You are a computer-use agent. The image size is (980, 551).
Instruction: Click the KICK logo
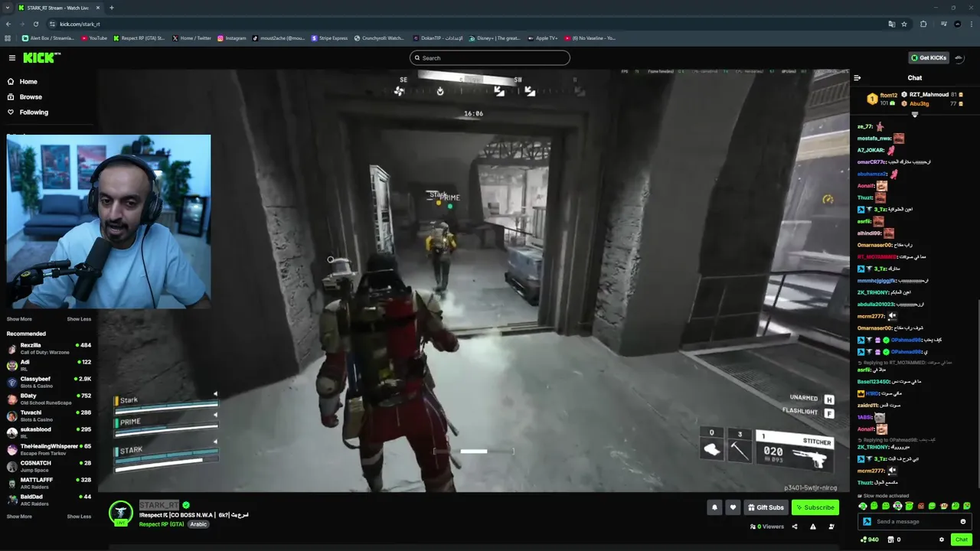coord(41,57)
